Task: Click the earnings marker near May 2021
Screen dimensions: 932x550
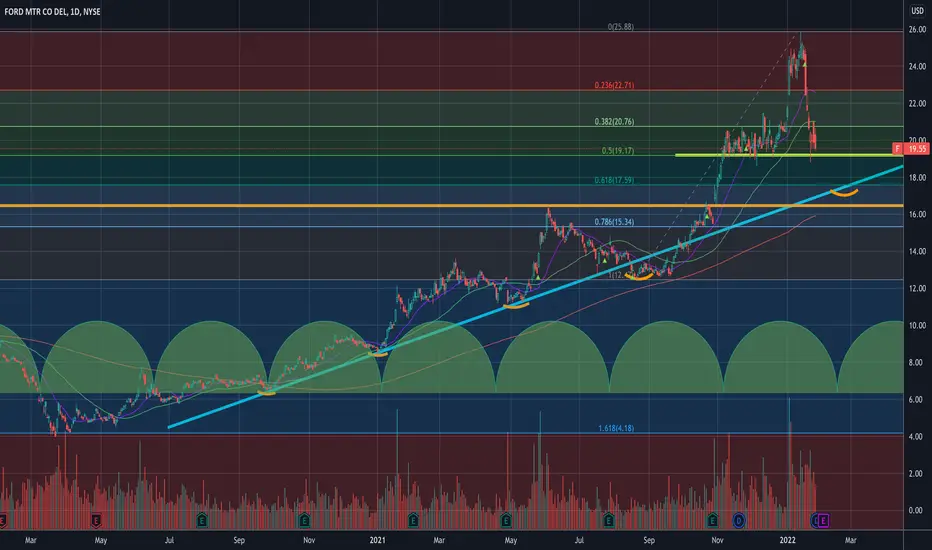Action: point(506,521)
